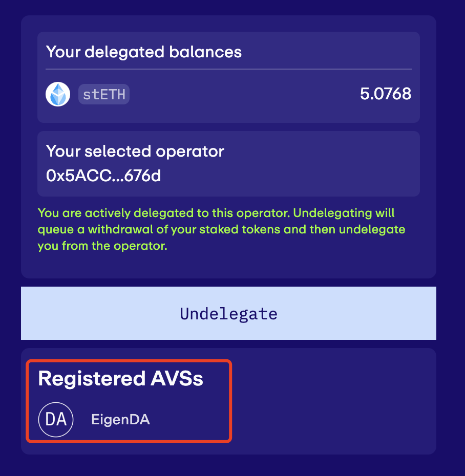
Task: Click the Undelegate button
Action: click(x=228, y=313)
